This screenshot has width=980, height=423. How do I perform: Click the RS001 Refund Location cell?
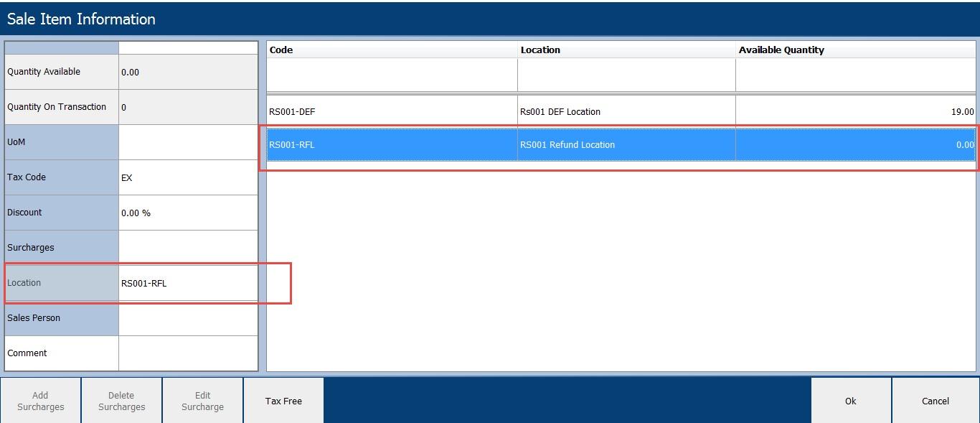pos(626,144)
